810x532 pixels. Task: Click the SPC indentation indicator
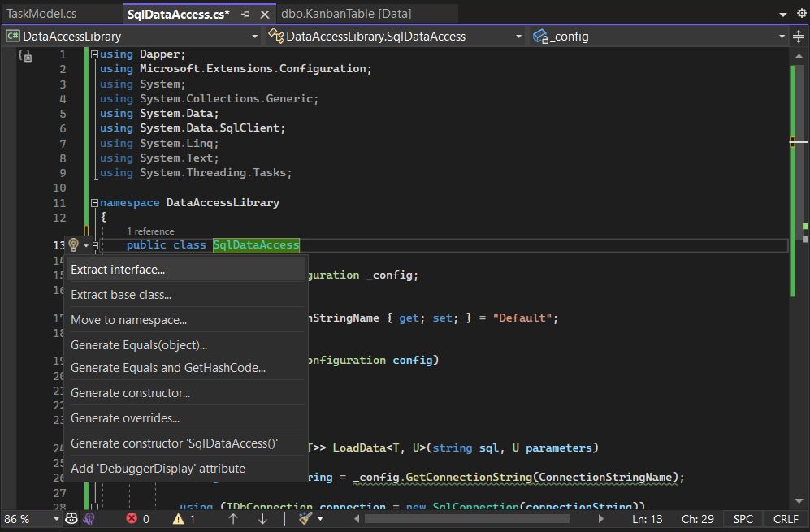[743, 519]
